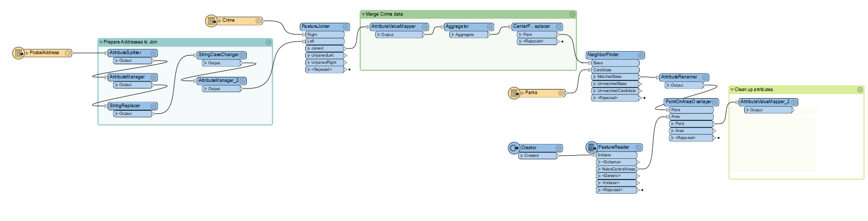Select the StringReplacer transformer title
Image resolution: width=868 pixels, height=221 pixels.
125,106
